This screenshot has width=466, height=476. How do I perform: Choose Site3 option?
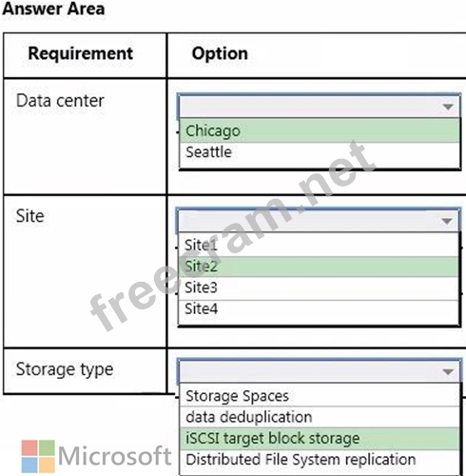pos(319,288)
